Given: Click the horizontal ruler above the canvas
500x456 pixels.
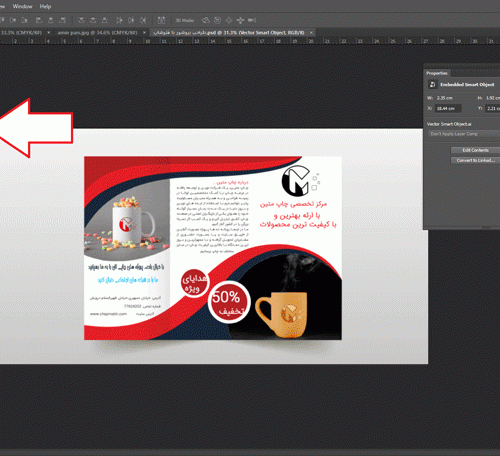Looking at the screenshot, I should 250,41.
